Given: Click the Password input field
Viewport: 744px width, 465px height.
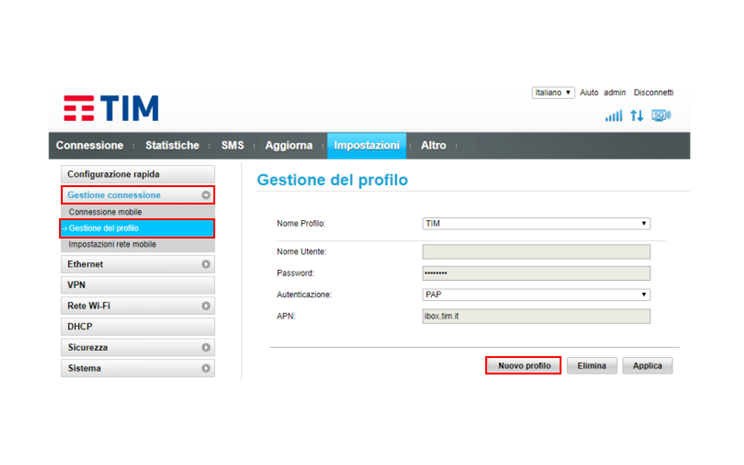Looking at the screenshot, I should click(x=536, y=273).
